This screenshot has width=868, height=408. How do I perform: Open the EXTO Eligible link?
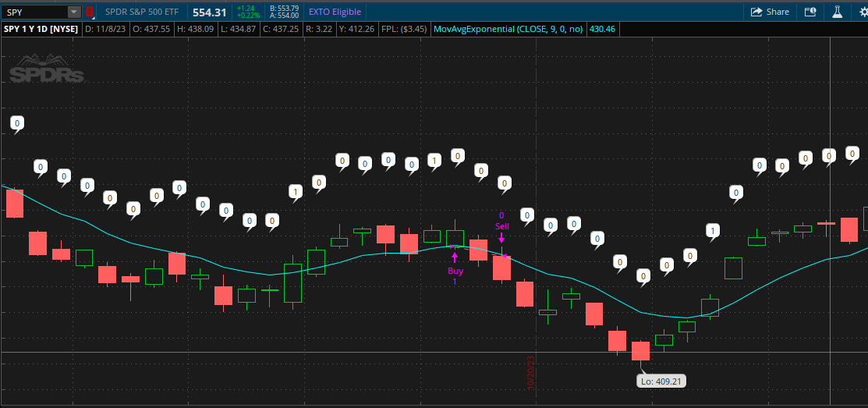[335, 12]
